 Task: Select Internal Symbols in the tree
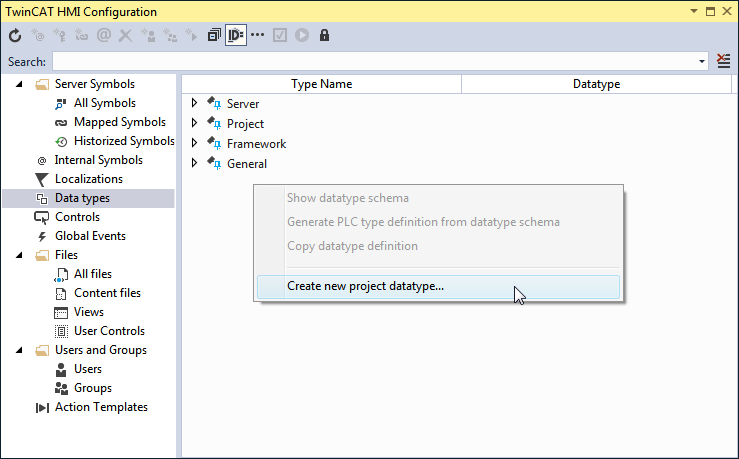click(99, 160)
